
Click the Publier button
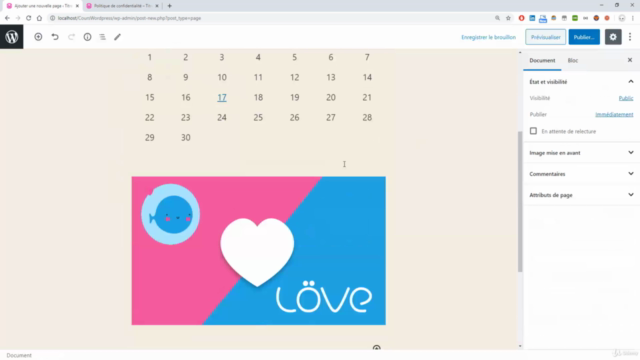point(584,37)
